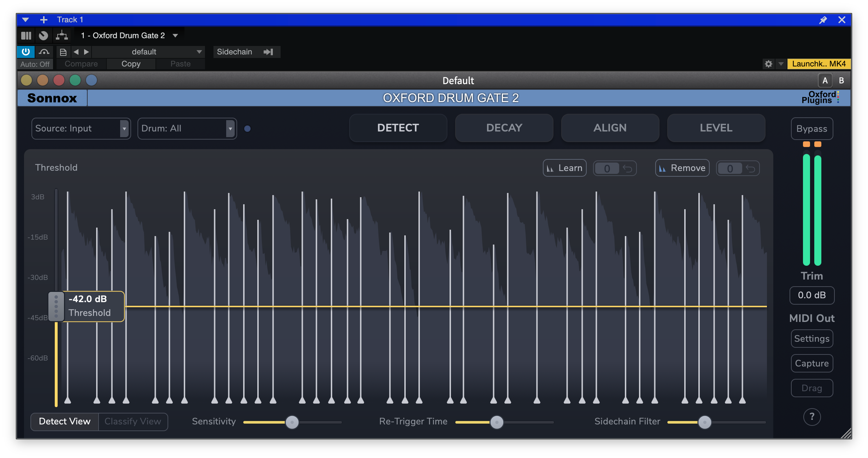Click the first detected hit marker triangle
The width and height of the screenshot is (868, 458).
(68, 400)
